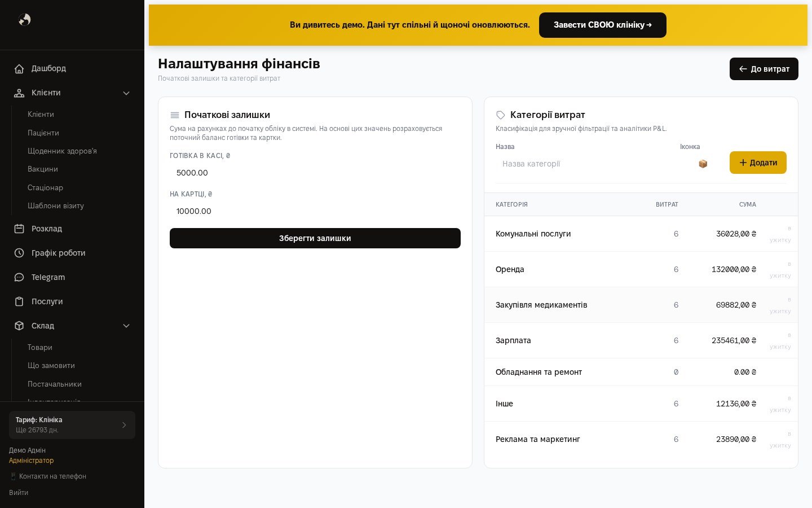The height and width of the screenshot is (508, 812).
Task: Open Що замовити page
Action: click(51, 365)
